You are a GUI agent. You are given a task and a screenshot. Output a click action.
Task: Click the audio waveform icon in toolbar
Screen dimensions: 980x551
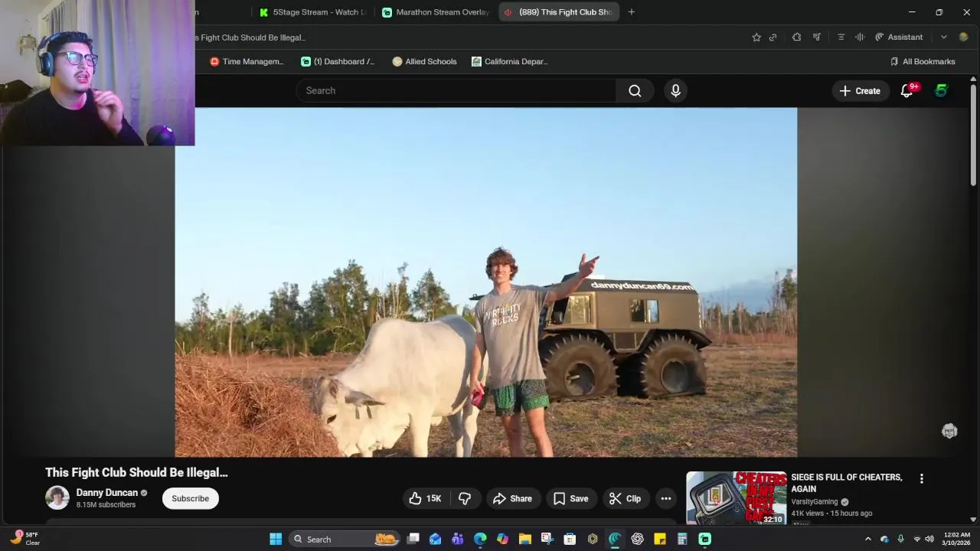pyautogui.click(x=860, y=37)
